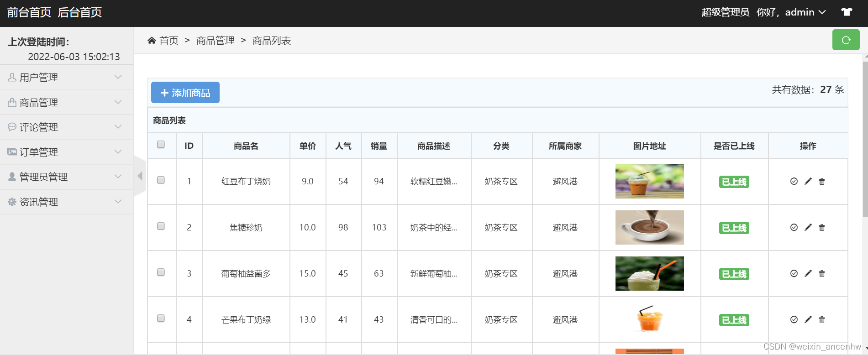Toggle the select-all checkbox in table header
Viewport: 868px width, 355px height.
pos(161,145)
